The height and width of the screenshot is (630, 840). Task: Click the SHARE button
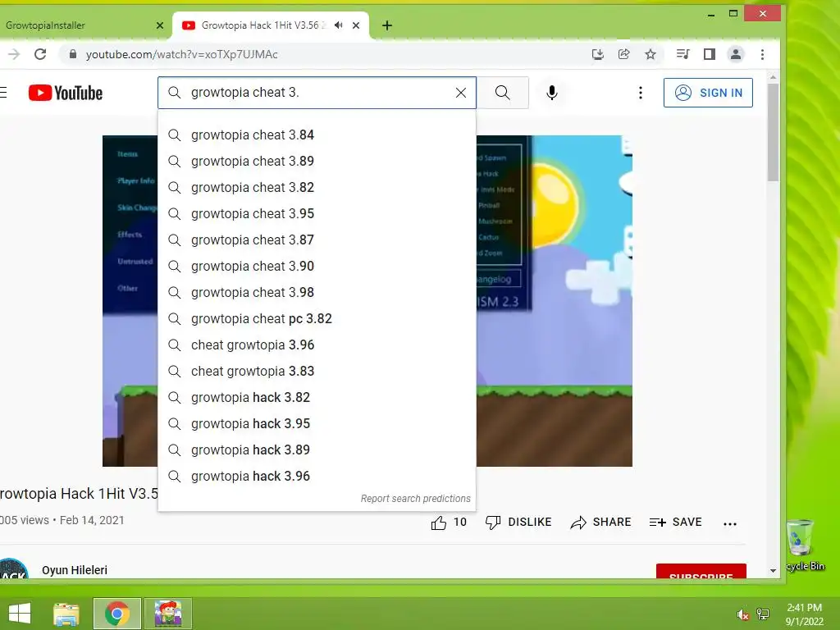600,523
